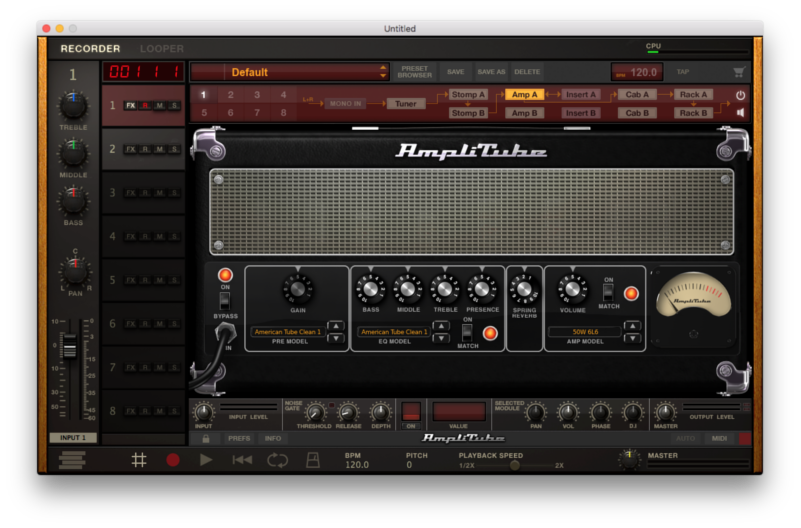The image size is (801, 528).
Task: Click the red square next to MIDI
Action: click(x=745, y=438)
